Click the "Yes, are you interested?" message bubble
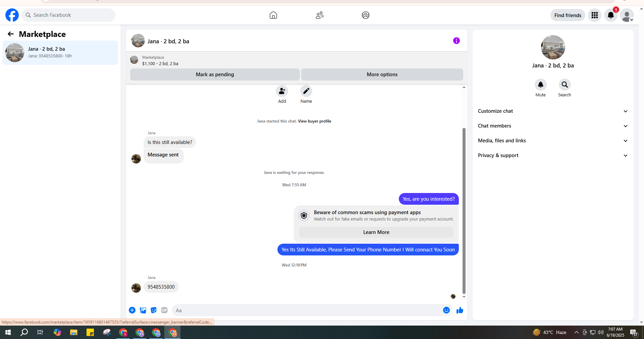This screenshot has width=644, height=339. [x=429, y=199]
